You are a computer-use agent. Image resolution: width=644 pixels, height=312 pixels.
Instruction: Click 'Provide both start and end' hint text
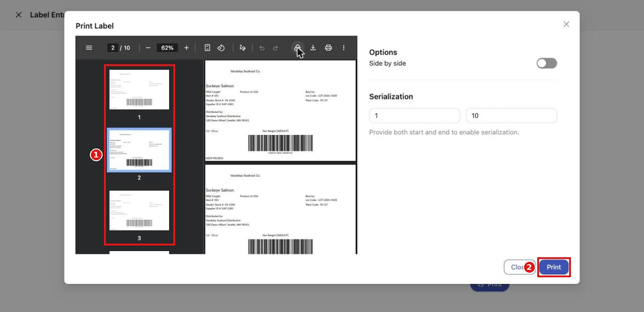click(444, 132)
